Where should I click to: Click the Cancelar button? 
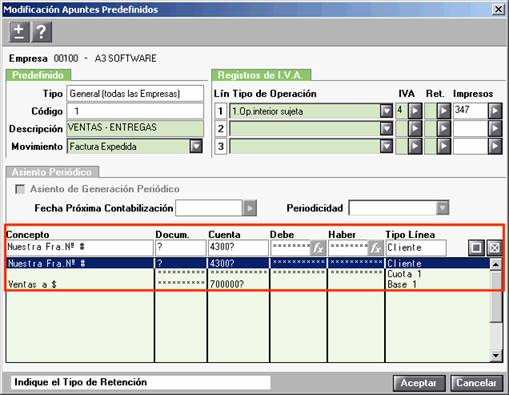click(477, 383)
